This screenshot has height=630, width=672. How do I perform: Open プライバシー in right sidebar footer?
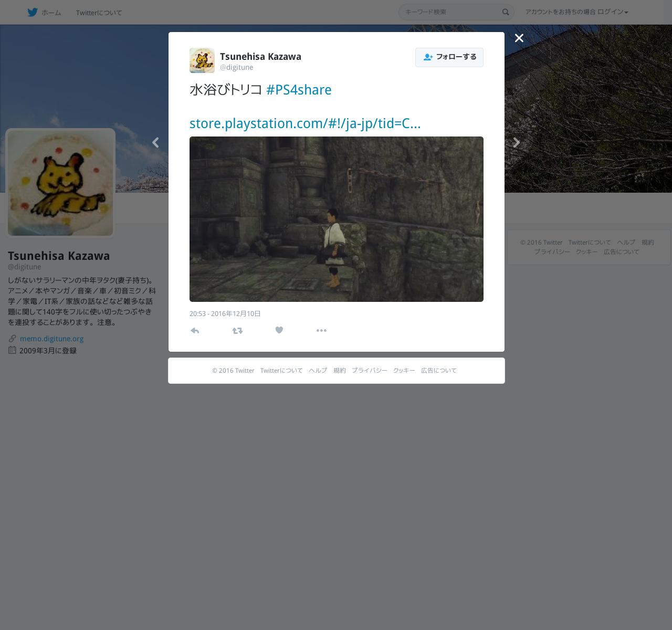click(552, 251)
